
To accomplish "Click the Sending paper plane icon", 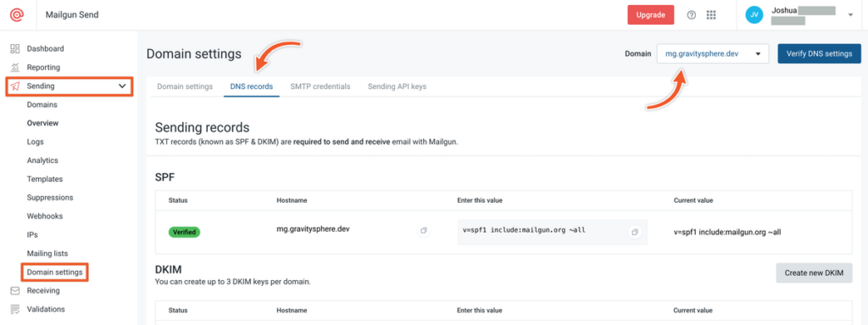I will click(x=15, y=86).
